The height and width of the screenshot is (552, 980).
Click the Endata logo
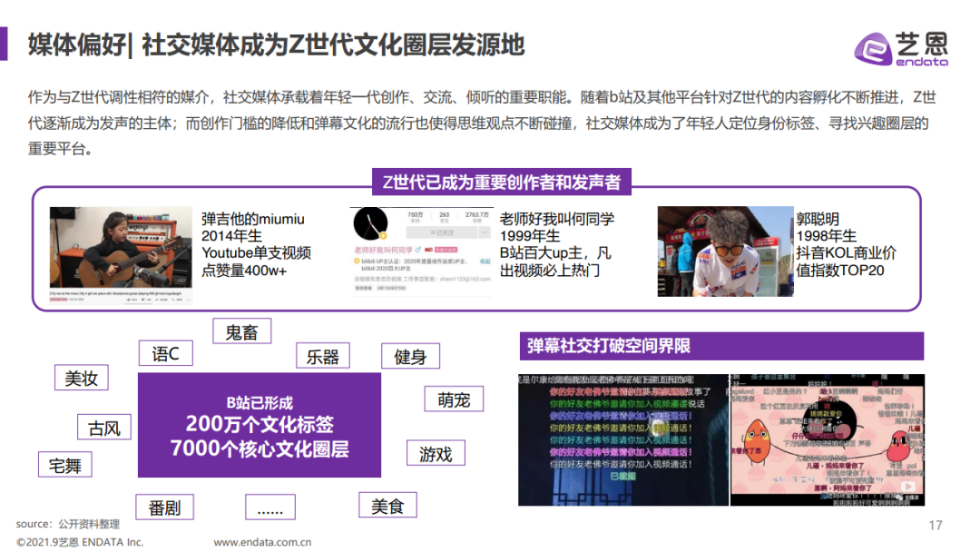[901, 48]
